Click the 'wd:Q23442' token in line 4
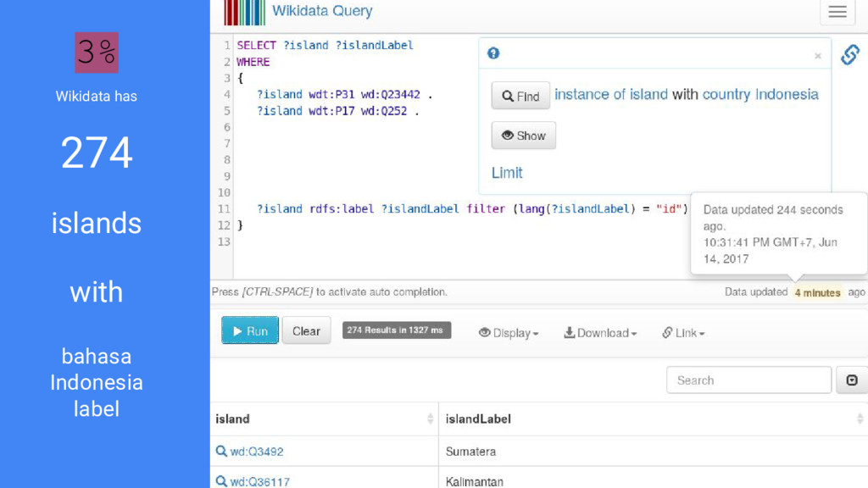 [x=390, y=95]
